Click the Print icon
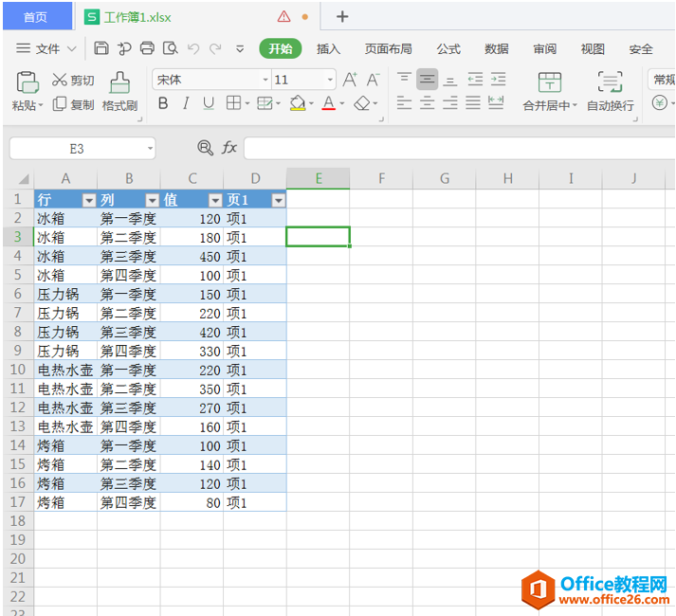This screenshot has height=616, width=676. 147,48
